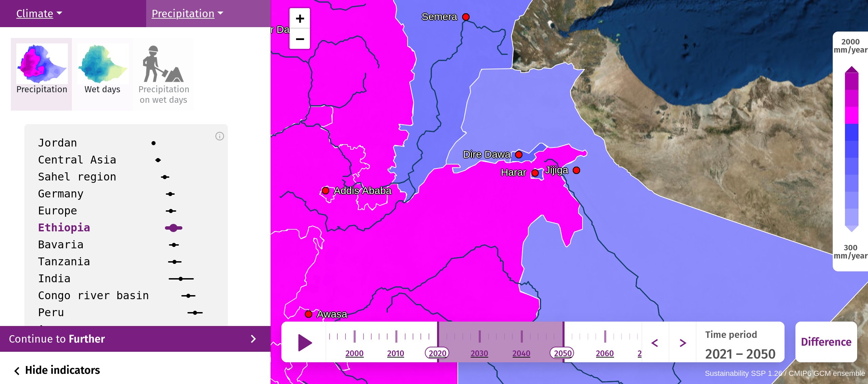Jump to year 2000 on timeline
Screen dimensions: 868x384
pos(354,353)
